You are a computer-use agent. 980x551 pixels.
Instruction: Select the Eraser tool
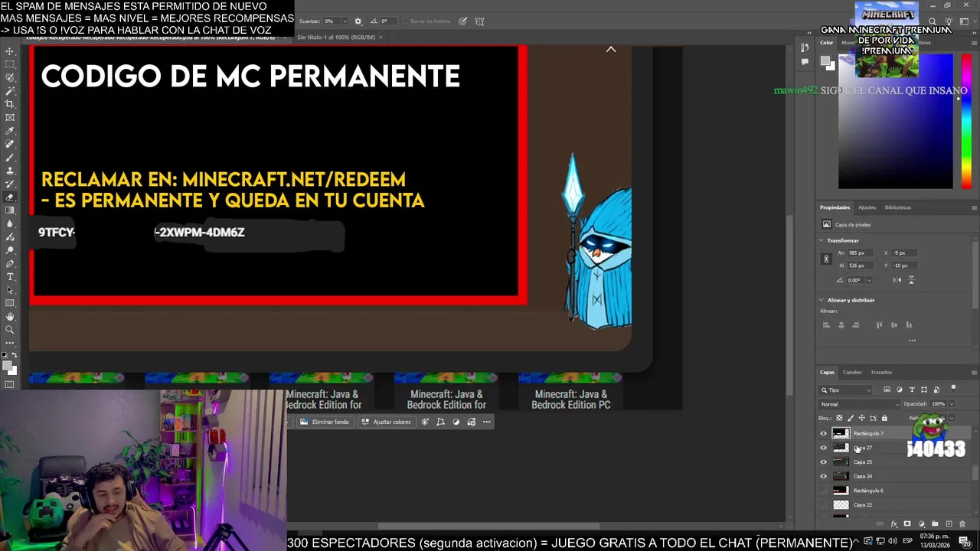point(10,197)
